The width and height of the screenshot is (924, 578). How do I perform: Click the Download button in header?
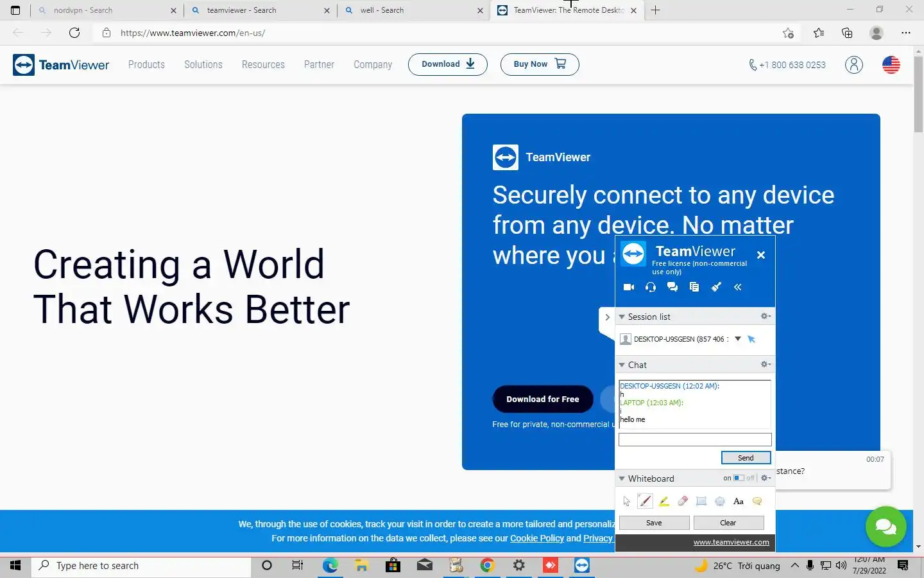pos(448,64)
